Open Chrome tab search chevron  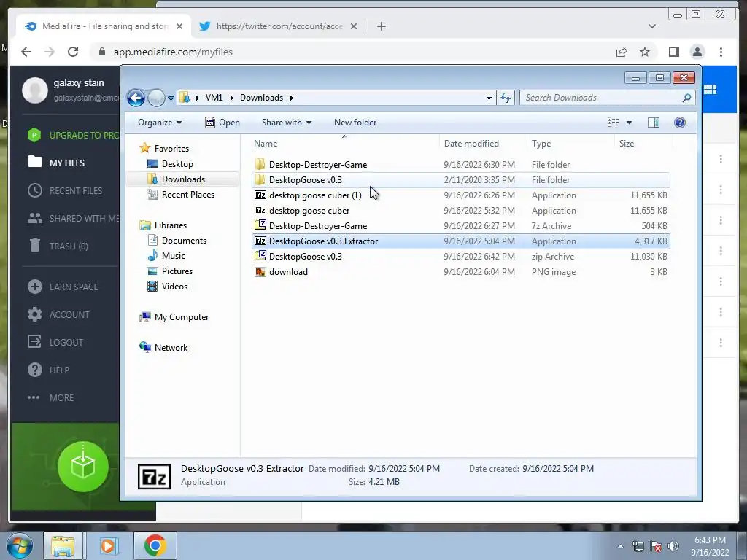point(651,26)
